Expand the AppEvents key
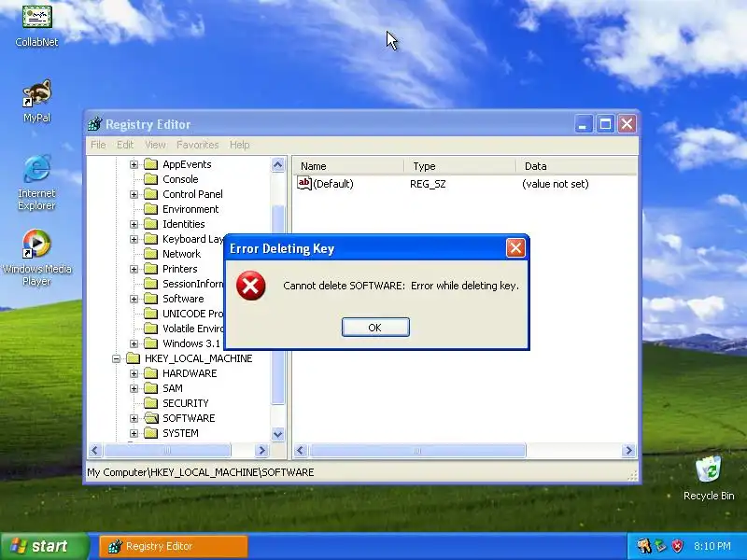This screenshot has height=560, width=747. tap(134, 165)
